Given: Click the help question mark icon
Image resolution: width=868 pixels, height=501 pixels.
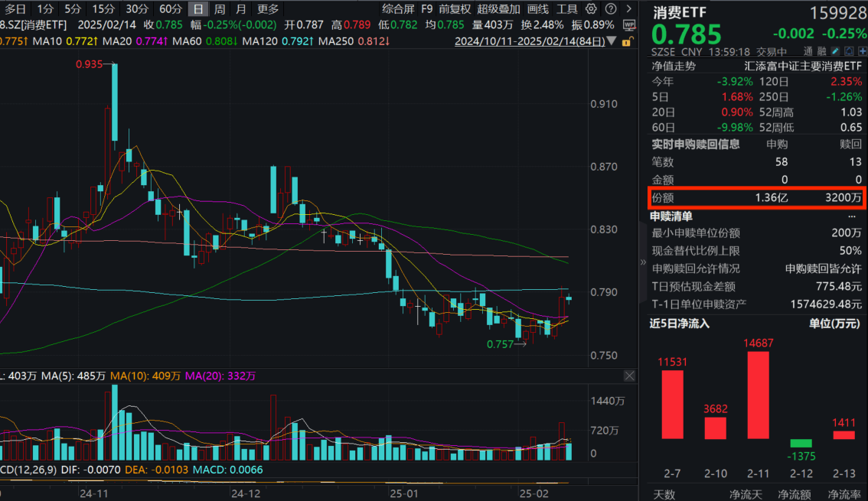Looking at the screenshot, I should click(609, 8).
